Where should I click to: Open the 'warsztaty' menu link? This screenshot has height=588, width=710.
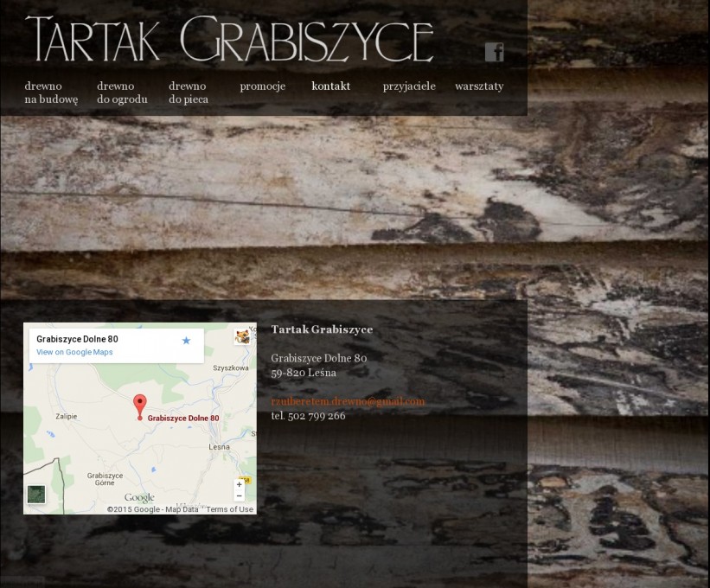click(x=479, y=86)
